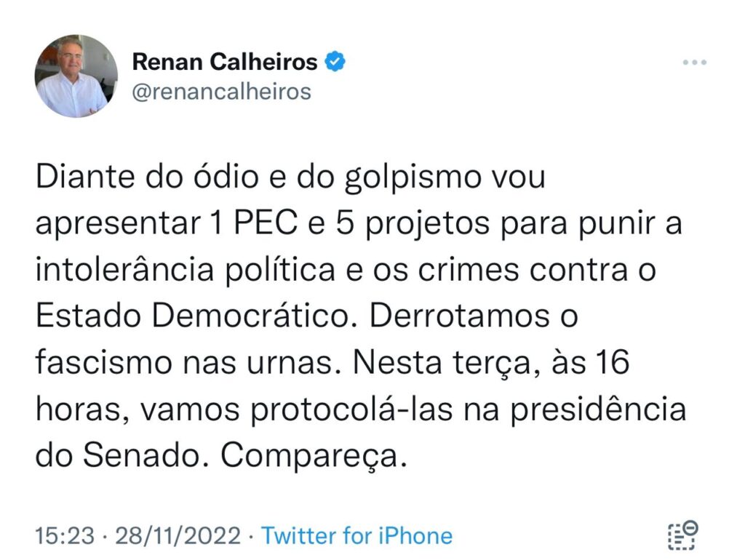
Task: Open the @renancalheiros handle link
Action: [x=221, y=92]
